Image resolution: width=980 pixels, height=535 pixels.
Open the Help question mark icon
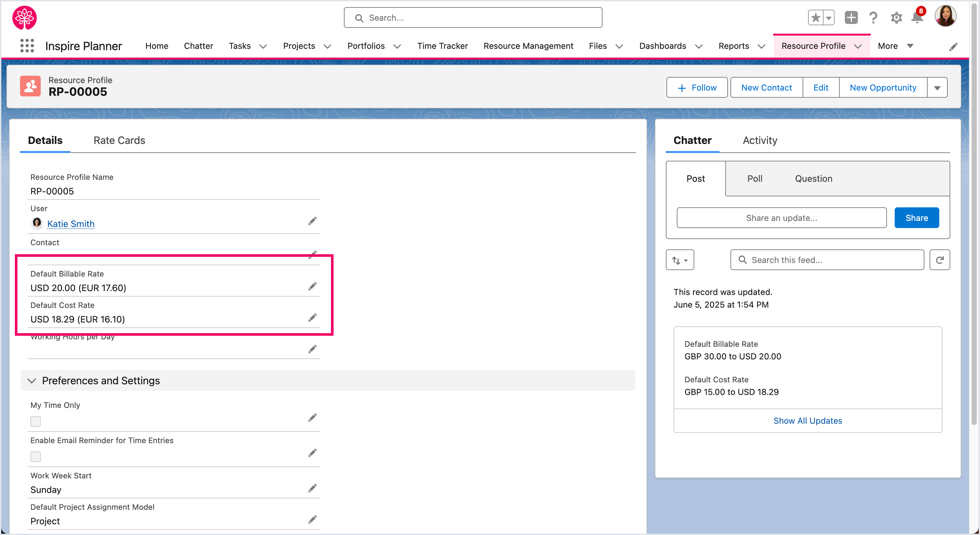[x=873, y=17]
